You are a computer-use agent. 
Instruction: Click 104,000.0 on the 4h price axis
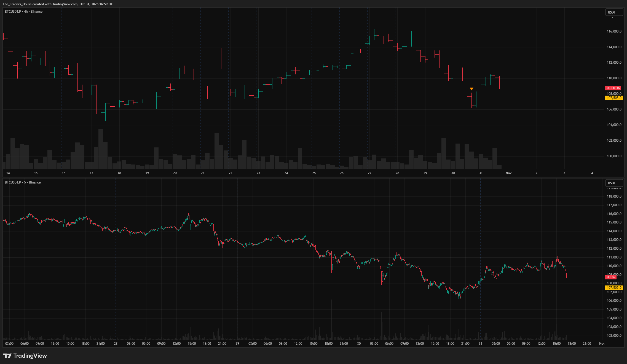click(614, 125)
